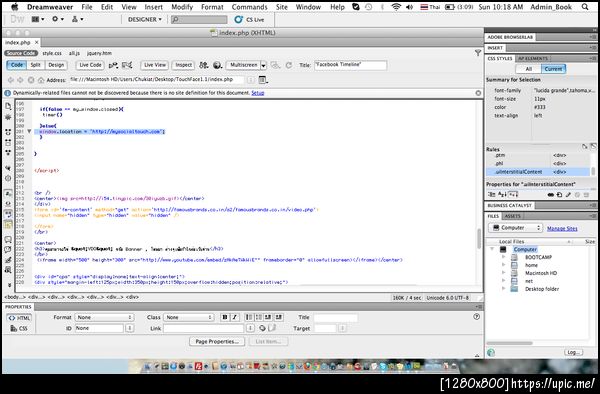Screen dimensions: 600x394
Task: Click the Preview in browser globe icon
Action: click(x=217, y=65)
